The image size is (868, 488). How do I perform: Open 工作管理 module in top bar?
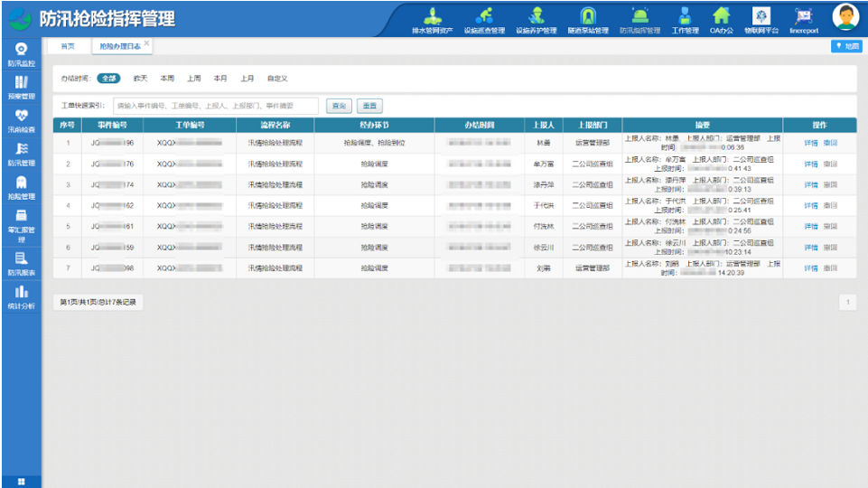coord(686,21)
